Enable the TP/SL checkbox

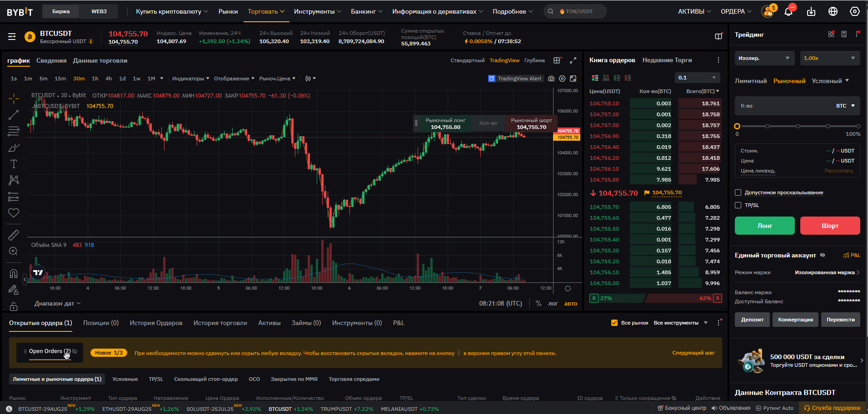(x=738, y=205)
